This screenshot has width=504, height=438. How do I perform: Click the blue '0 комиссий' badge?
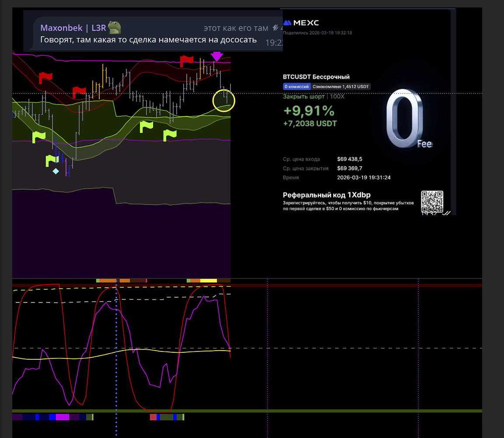click(x=296, y=87)
